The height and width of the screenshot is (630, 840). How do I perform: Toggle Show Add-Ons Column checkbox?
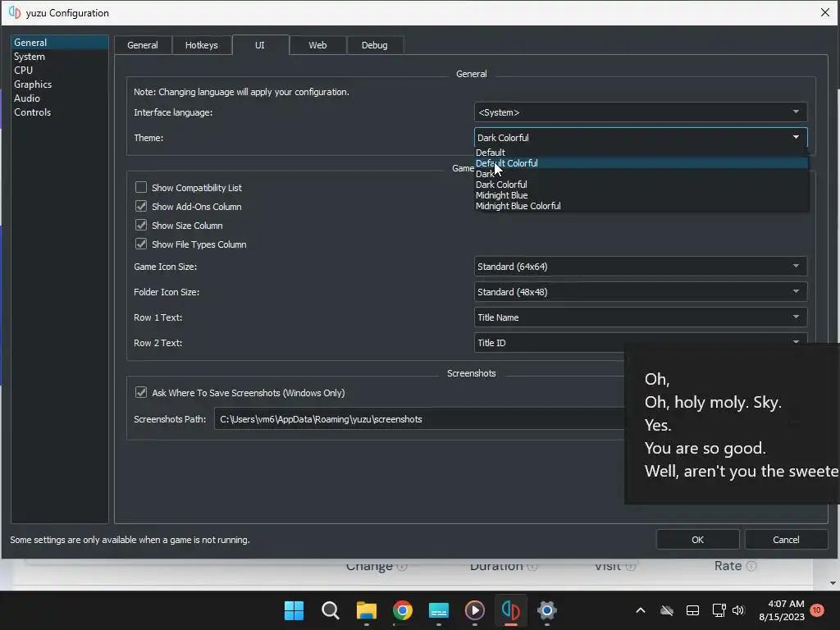click(x=141, y=206)
